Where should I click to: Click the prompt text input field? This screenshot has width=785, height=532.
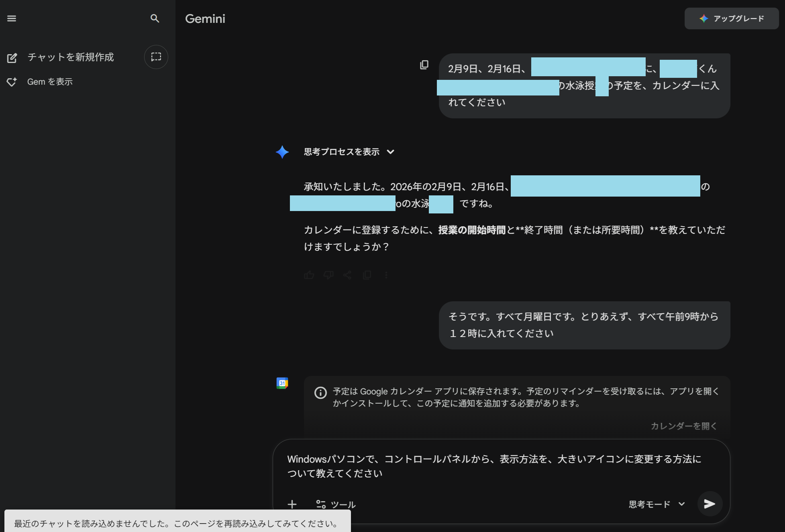[494, 466]
